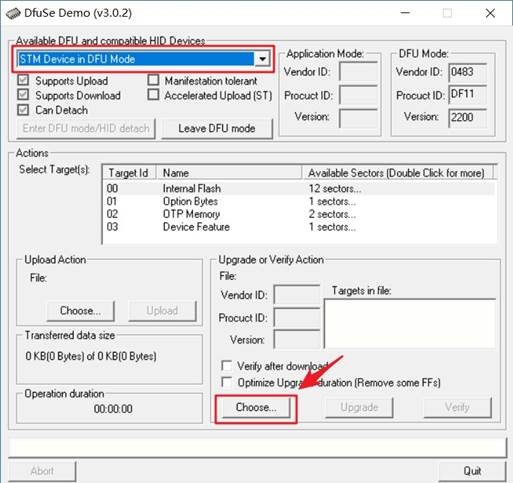The image size is (513, 483).
Task: Click the Upgrade action Procuct ID field
Action: pos(297,317)
